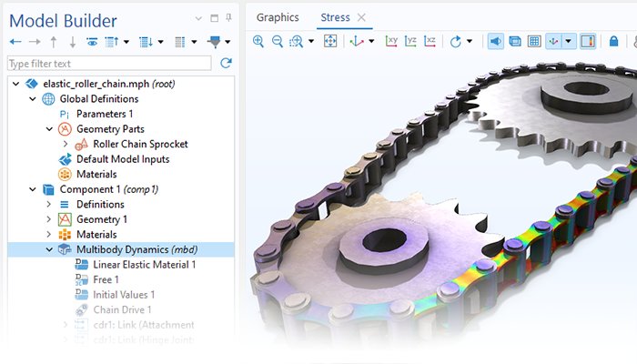Image resolution: width=637 pixels, height=364 pixels.
Task: Click the tree node text display icon
Action: click(x=179, y=42)
